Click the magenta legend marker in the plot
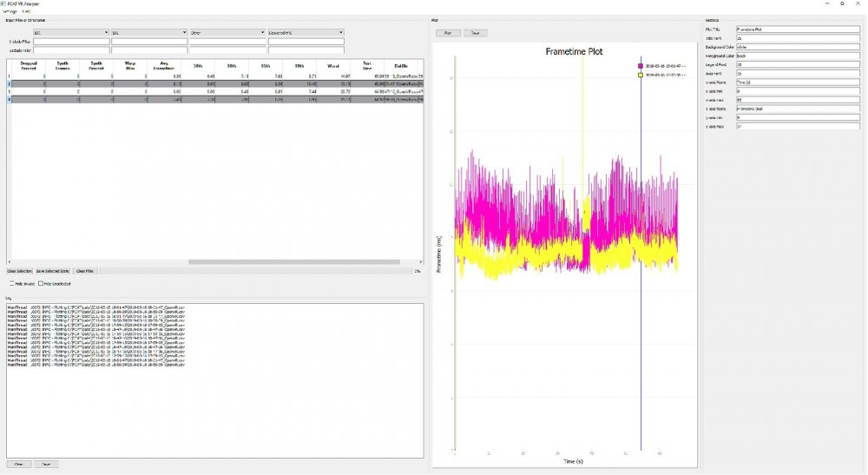Image resolution: width=868 pixels, height=475 pixels. (640, 66)
